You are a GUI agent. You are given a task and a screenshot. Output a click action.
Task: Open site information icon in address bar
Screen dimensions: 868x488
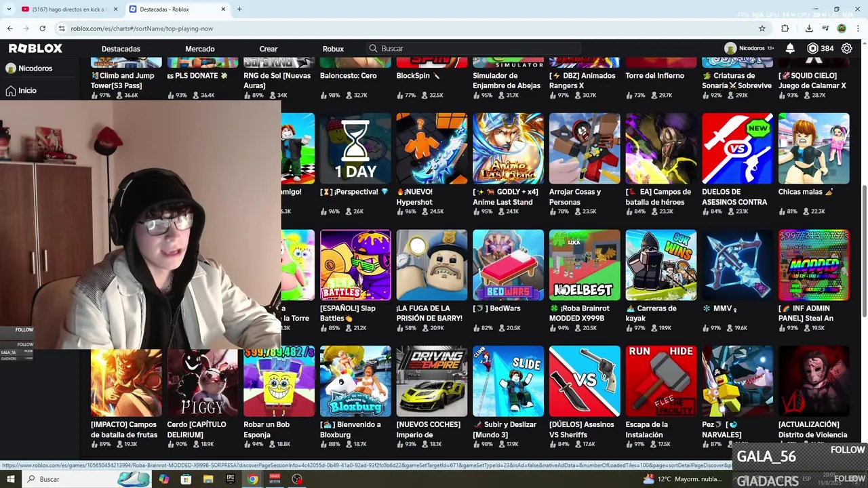pyautogui.click(x=62, y=28)
